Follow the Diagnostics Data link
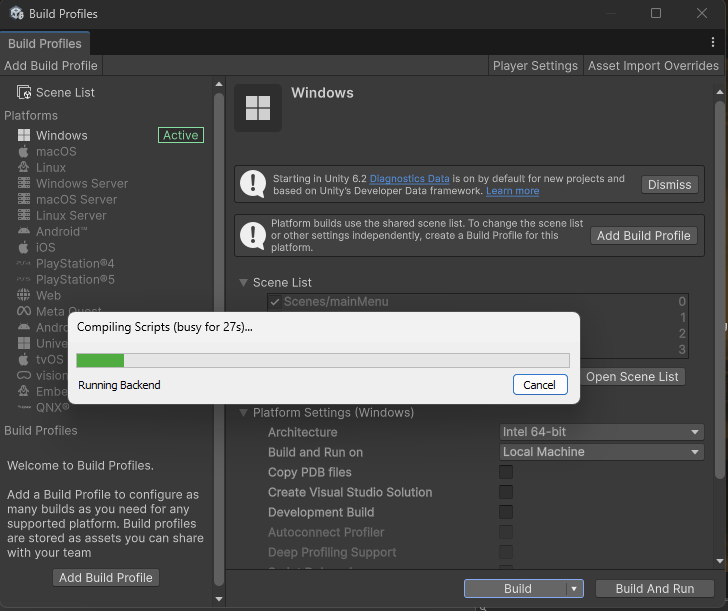 point(410,178)
